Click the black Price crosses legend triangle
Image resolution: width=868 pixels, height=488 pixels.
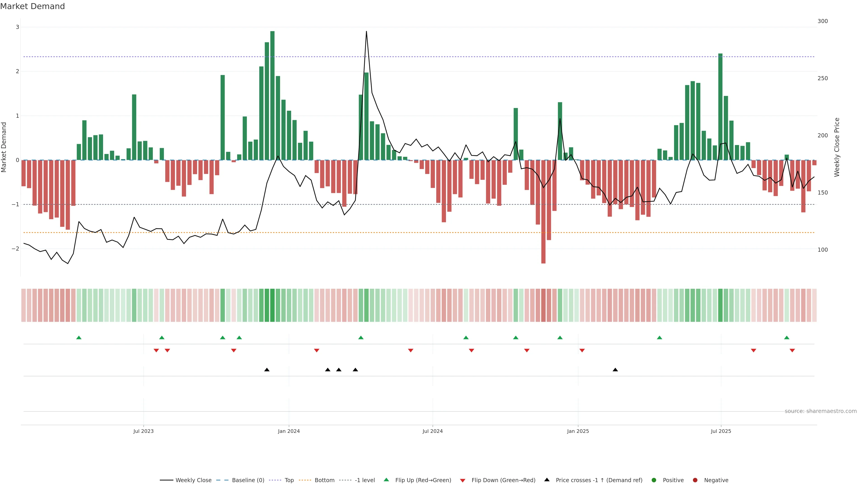547,480
